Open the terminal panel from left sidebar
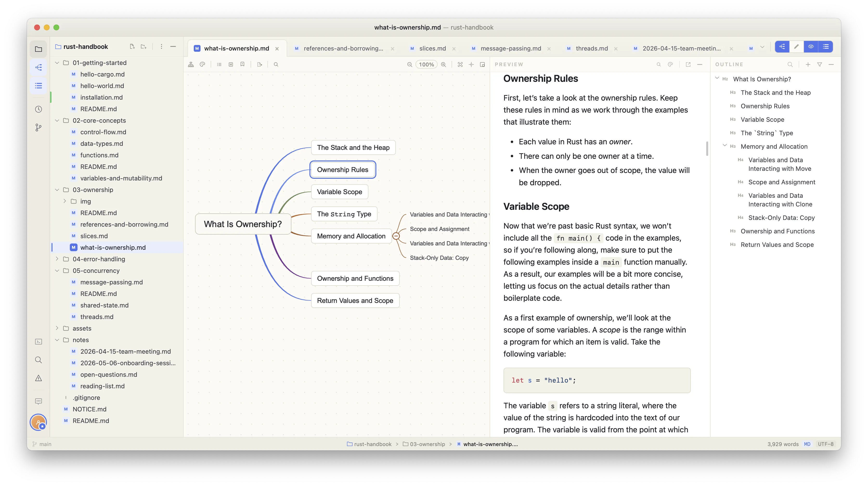This screenshot has height=486, width=868. (x=39, y=341)
